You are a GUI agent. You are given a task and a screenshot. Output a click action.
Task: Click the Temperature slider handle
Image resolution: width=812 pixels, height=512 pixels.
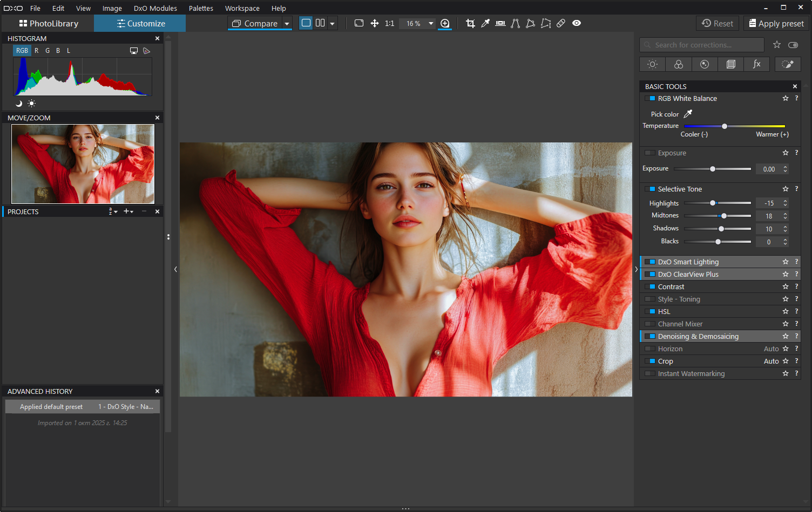tap(725, 126)
